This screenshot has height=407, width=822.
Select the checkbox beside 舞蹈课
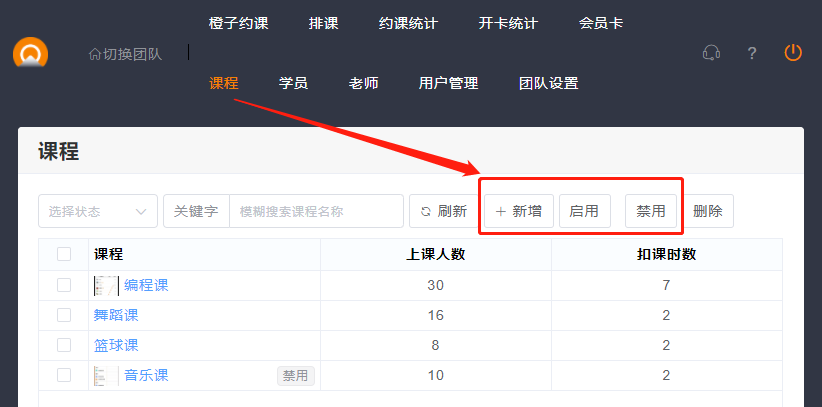pyautogui.click(x=64, y=315)
